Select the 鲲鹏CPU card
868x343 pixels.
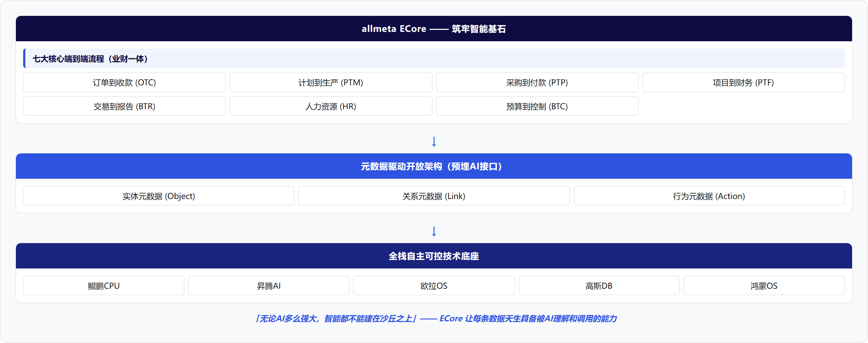104,286
